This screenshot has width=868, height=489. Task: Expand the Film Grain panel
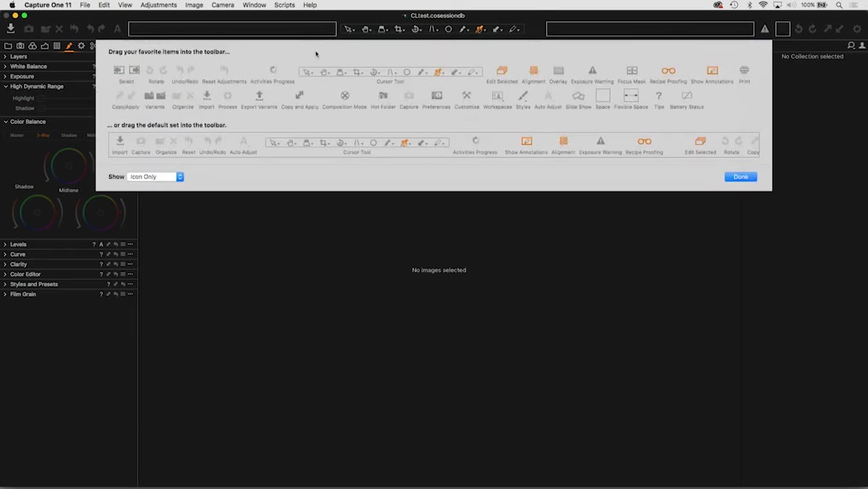pyautogui.click(x=5, y=294)
